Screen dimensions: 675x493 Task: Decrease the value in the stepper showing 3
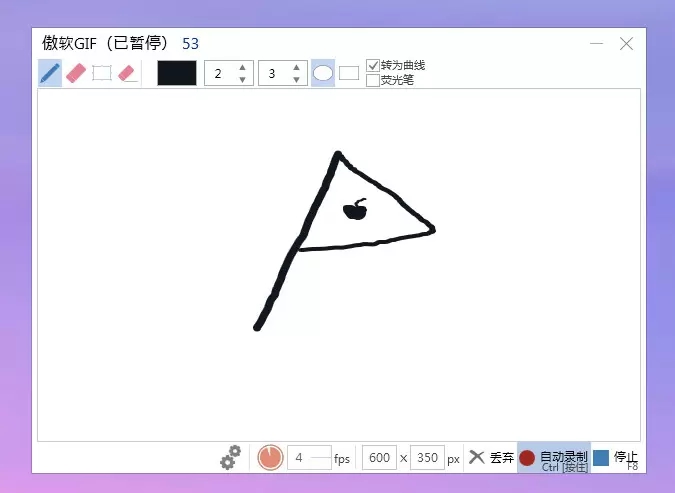(x=296, y=80)
